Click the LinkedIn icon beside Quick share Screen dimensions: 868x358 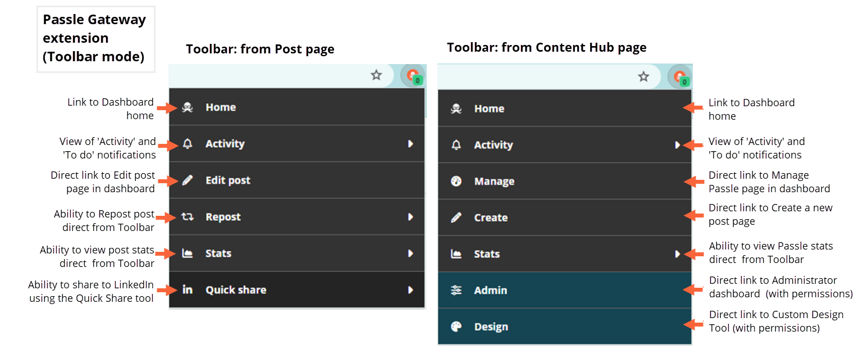point(188,290)
